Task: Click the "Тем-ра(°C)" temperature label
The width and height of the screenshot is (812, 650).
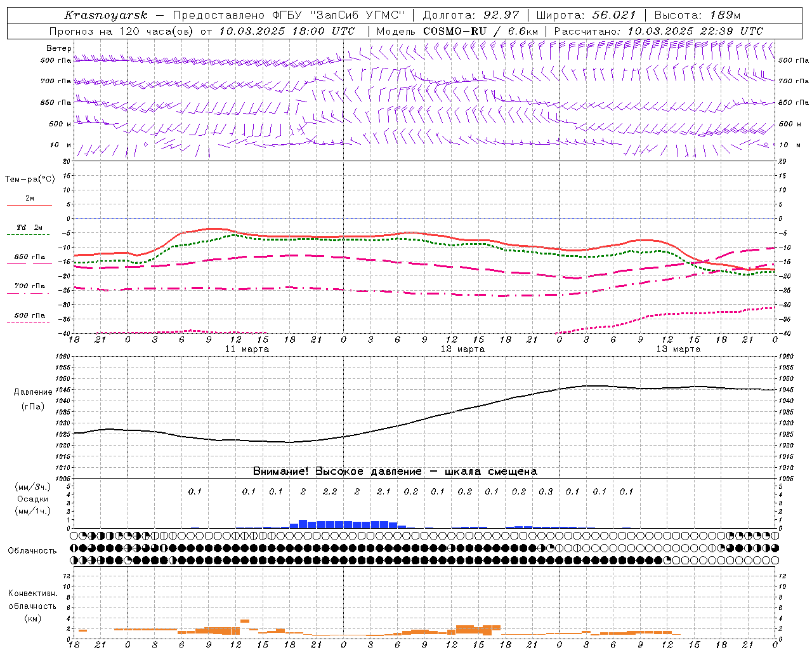Action: pos(30,180)
